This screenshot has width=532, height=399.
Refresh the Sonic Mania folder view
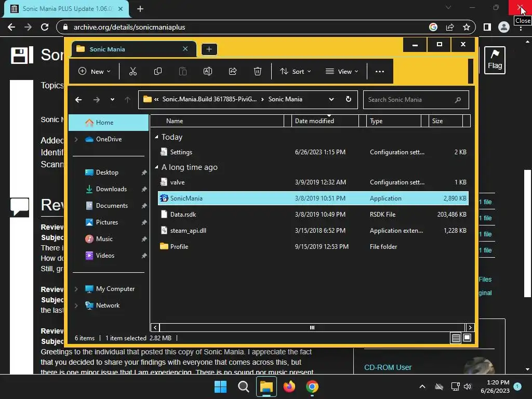pos(349,99)
